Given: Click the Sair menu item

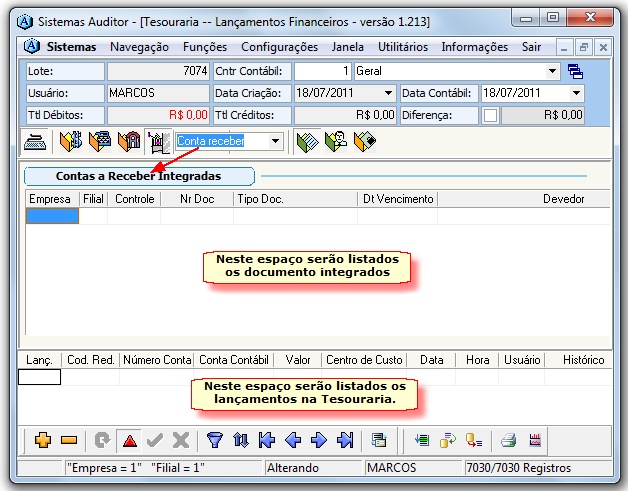Looking at the screenshot, I should (x=531, y=47).
